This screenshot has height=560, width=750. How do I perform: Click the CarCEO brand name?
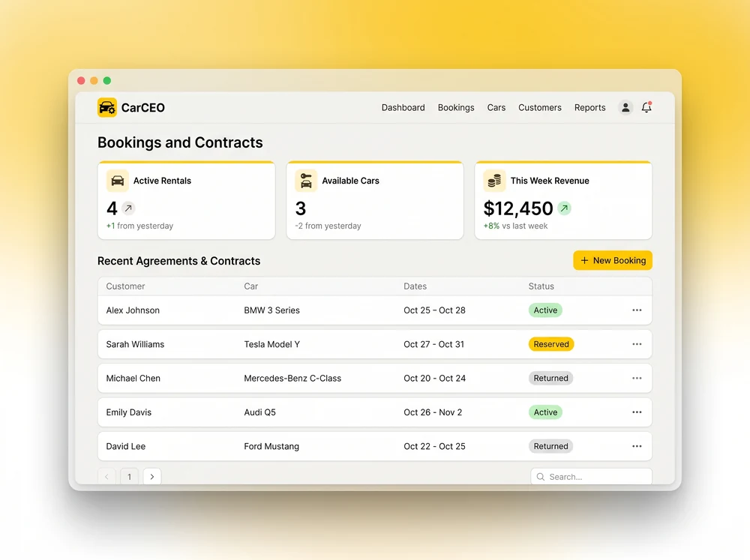143,108
